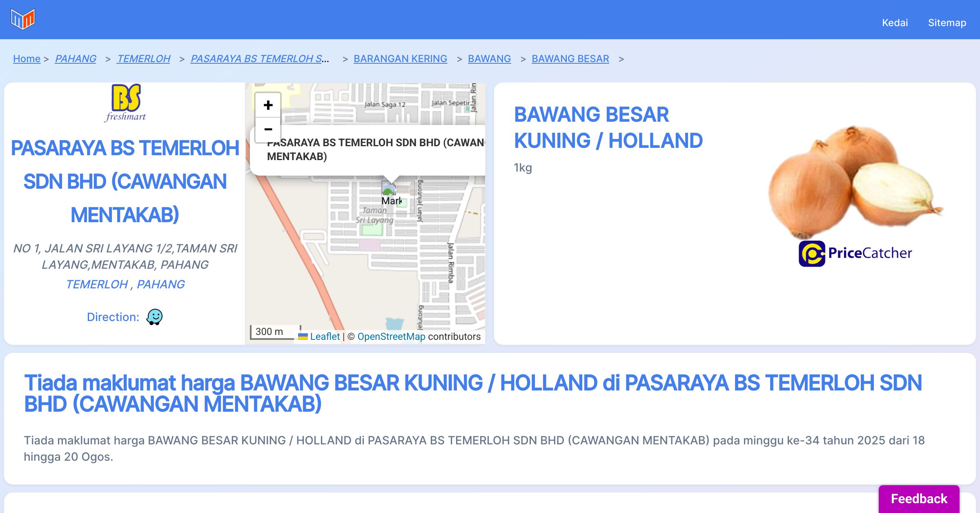Viewport: 980px width, 513px height.
Task: Click the 300 m map scale indicator
Action: point(276,332)
